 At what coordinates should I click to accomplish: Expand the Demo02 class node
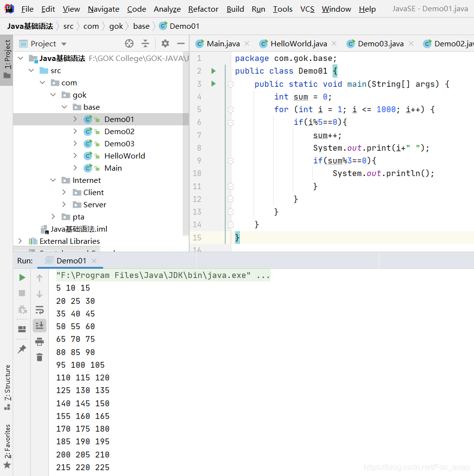pyautogui.click(x=75, y=132)
